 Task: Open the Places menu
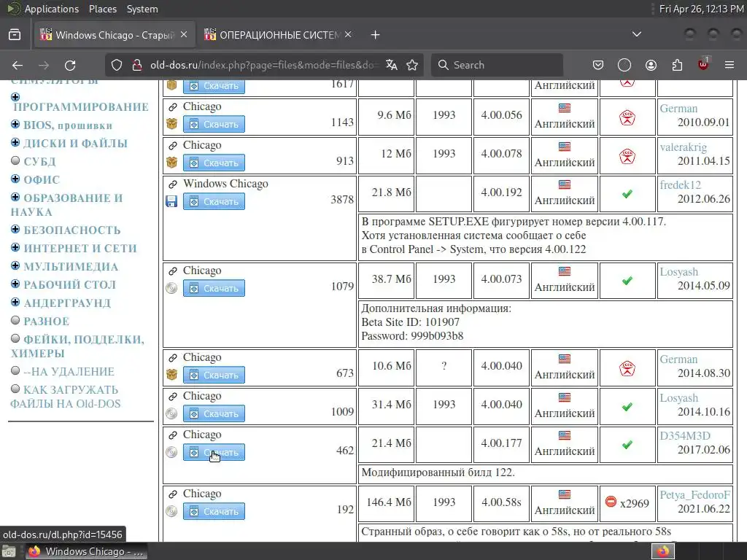(102, 9)
